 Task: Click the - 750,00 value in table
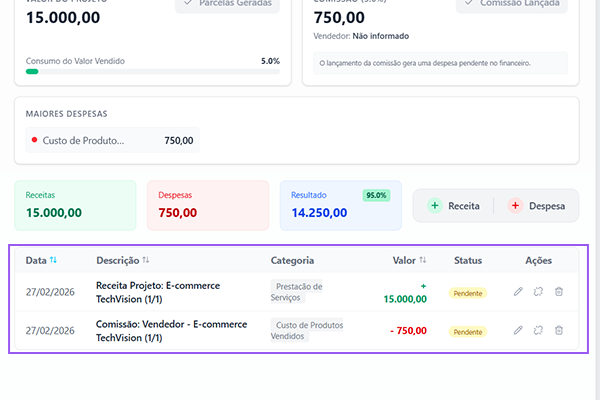(408, 330)
